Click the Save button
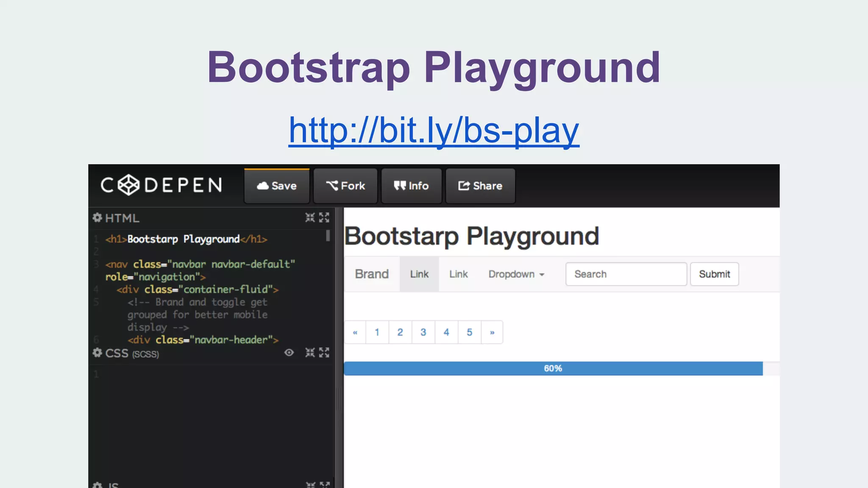Screen dimensions: 868x488 point(277,186)
